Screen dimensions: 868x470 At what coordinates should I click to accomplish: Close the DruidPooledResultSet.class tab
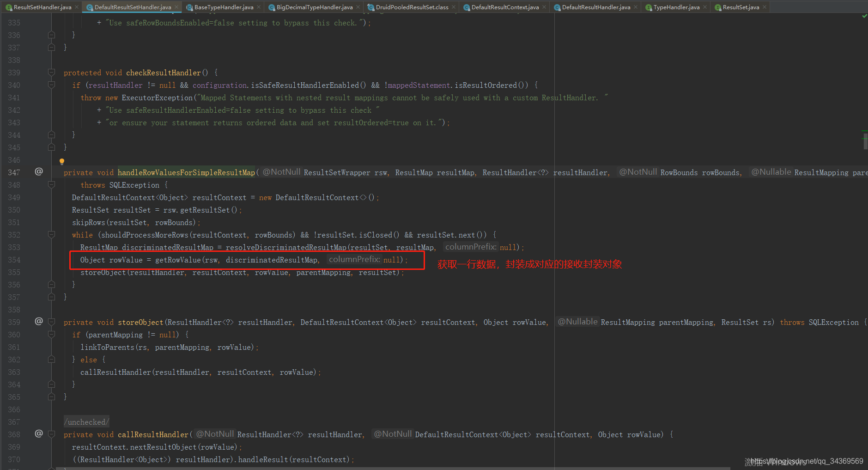454,7
